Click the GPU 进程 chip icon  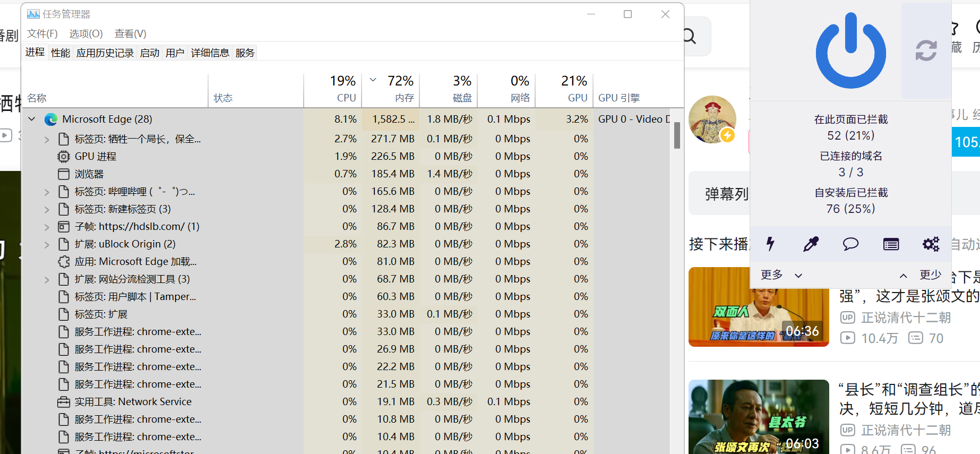pyautogui.click(x=64, y=157)
